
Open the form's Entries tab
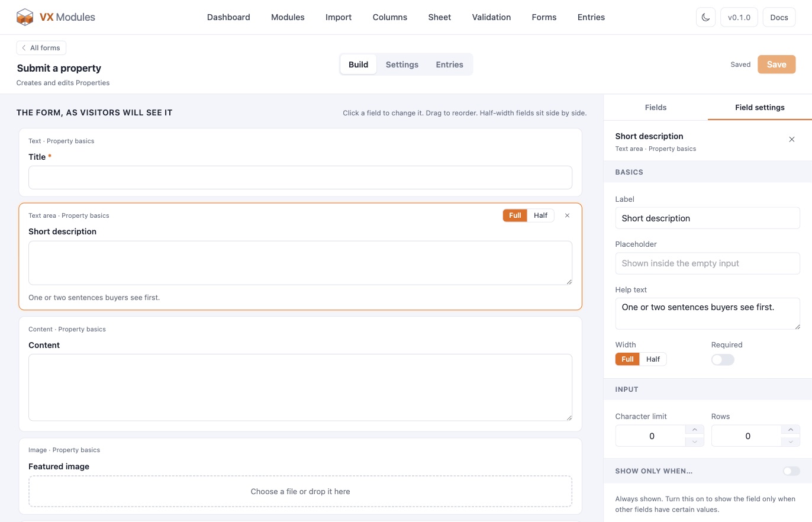pyautogui.click(x=450, y=65)
